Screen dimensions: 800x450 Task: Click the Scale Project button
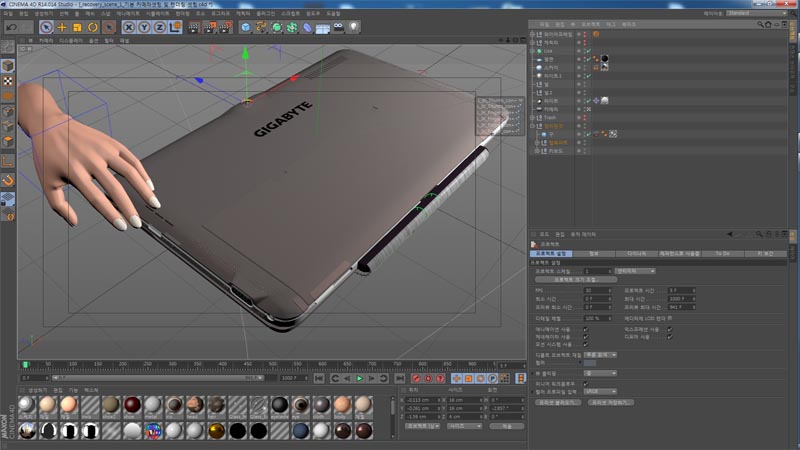tap(576, 280)
